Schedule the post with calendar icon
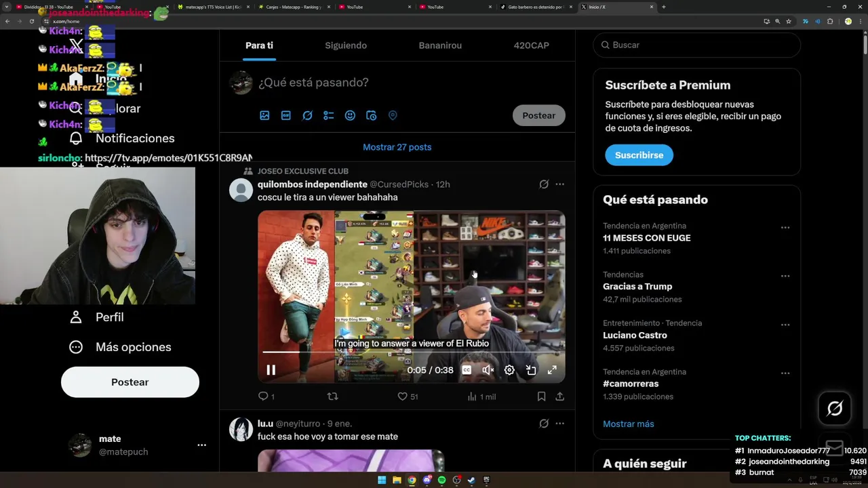 click(371, 115)
